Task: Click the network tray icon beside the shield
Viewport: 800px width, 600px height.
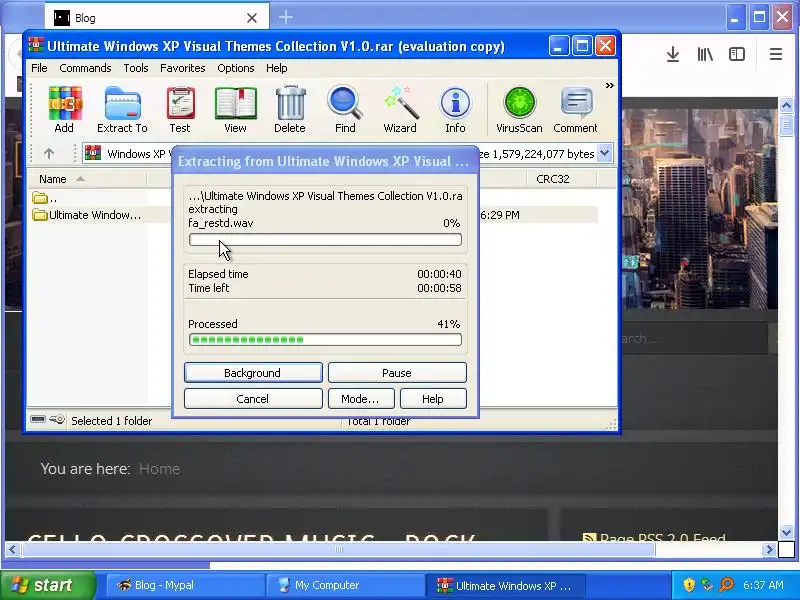Action: point(707,585)
